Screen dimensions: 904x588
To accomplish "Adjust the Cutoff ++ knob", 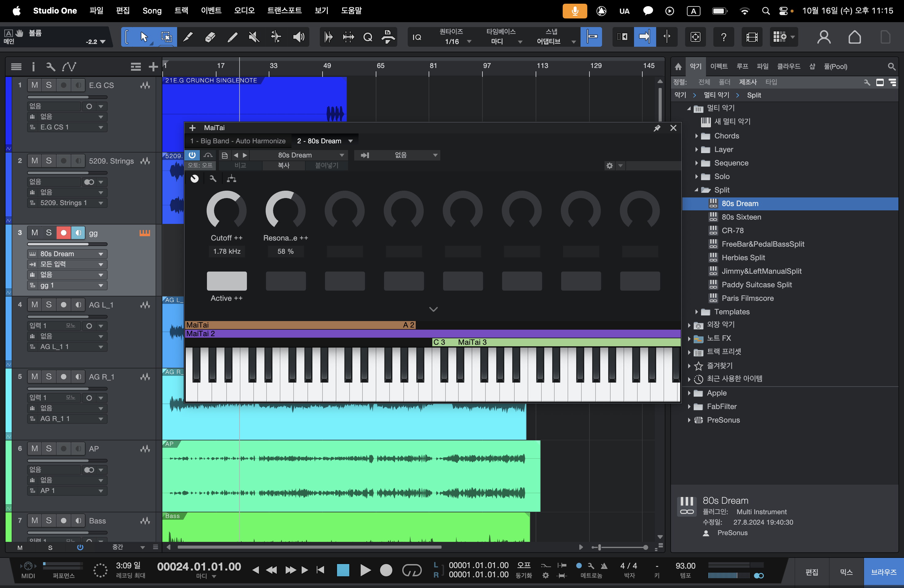I will pos(227,210).
